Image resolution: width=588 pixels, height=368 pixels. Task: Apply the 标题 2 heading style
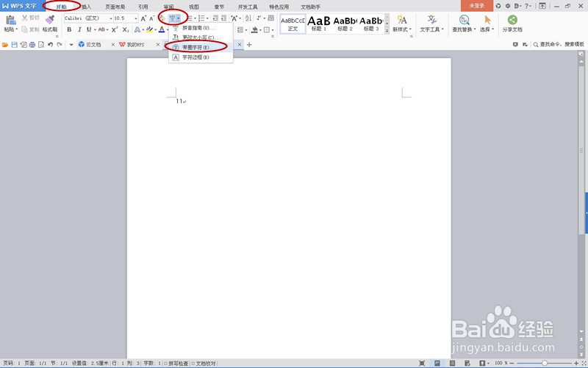coord(345,24)
